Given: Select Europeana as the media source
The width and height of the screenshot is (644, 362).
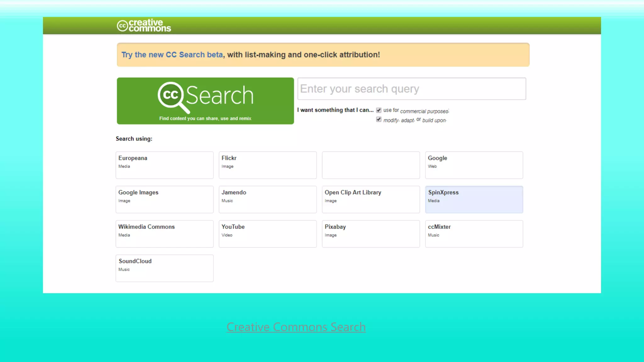Looking at the screenshot, I should [x=164, y=165].
